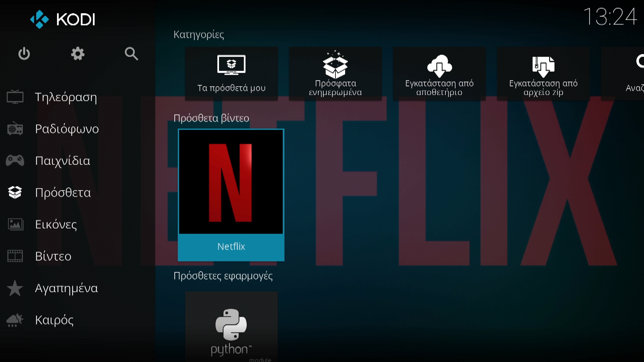Go to Ραδιόφωνο menu item
The width and height of the screenshot is (644, 362).
67,129
